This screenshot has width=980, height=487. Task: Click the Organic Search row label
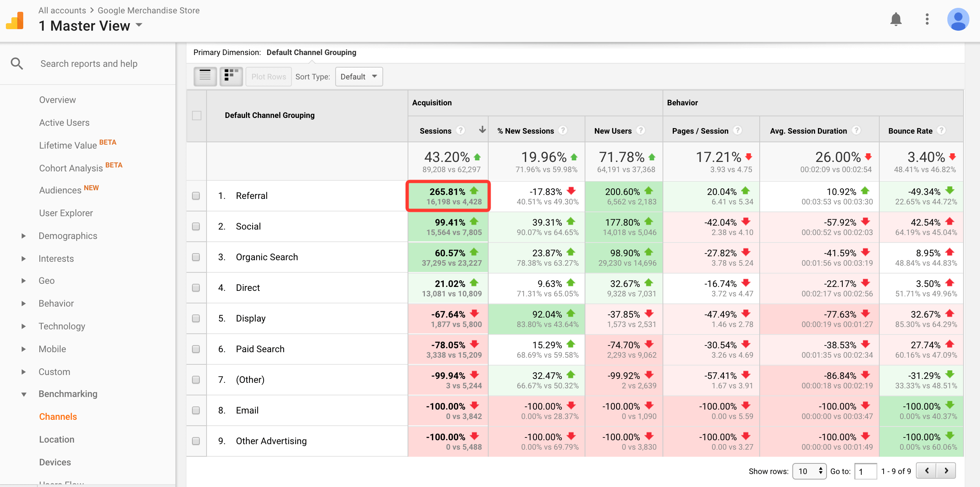[267, 257]
